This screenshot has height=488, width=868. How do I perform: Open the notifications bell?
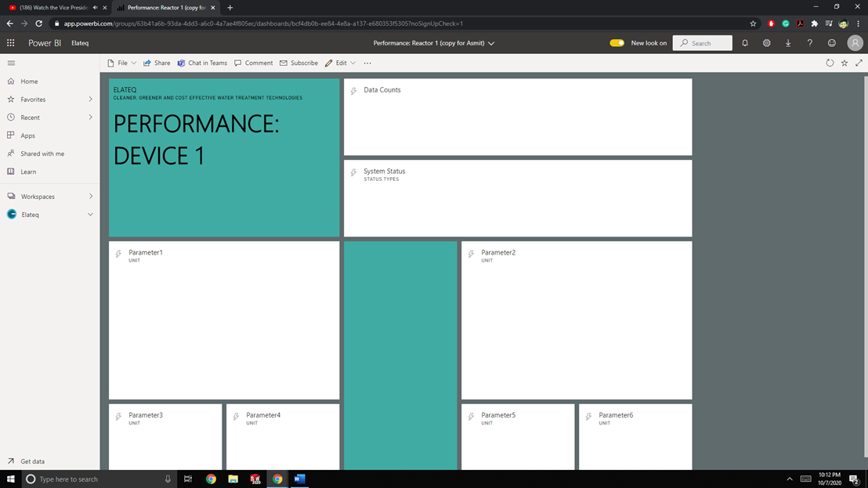pos(745,42)
